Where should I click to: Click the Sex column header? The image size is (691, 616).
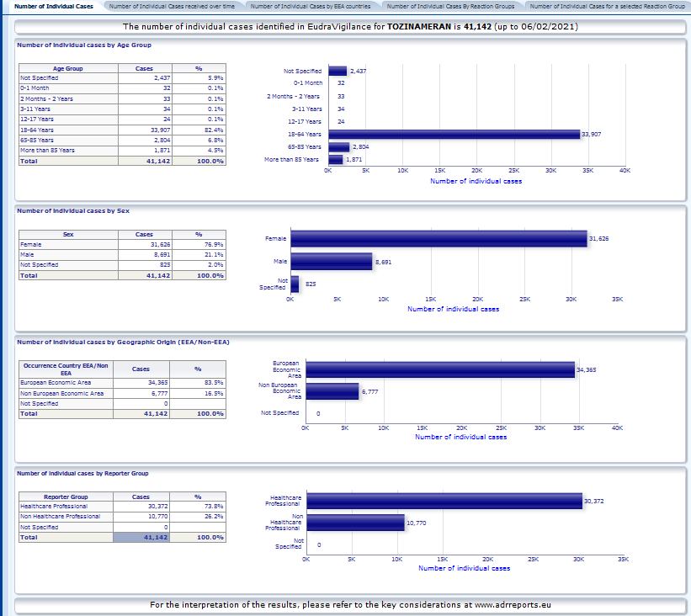pyautogui.click(x=68, y=235)
